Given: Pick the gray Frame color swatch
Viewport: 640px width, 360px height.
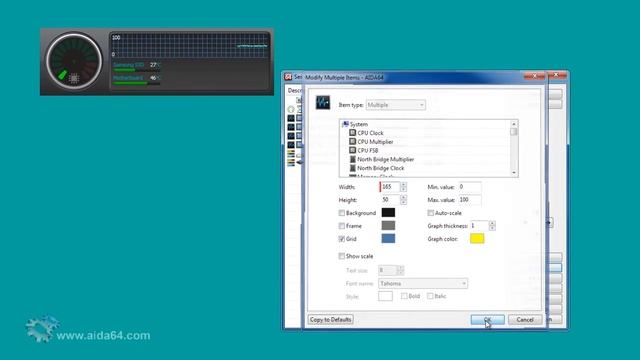Looking at the screenshot, I should click(x=388, y=225).
